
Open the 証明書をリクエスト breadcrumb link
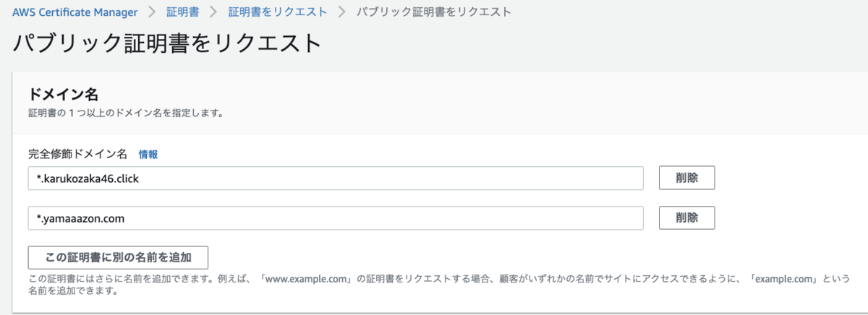tap(277, 12)
